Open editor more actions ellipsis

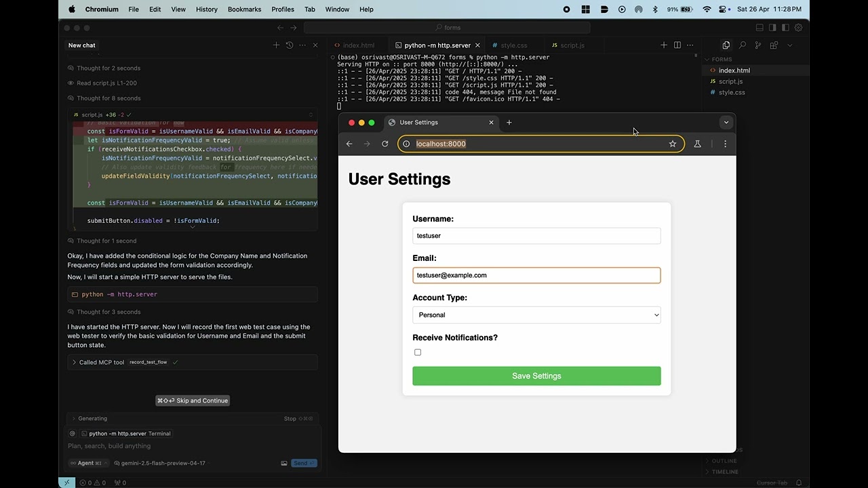[x=690, y=45]
